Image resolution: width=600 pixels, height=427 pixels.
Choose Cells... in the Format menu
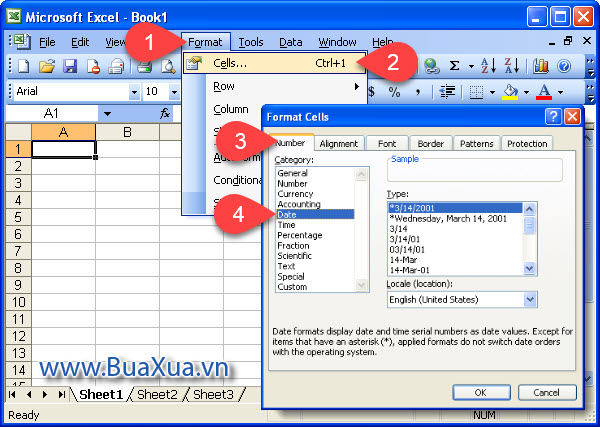274,63
